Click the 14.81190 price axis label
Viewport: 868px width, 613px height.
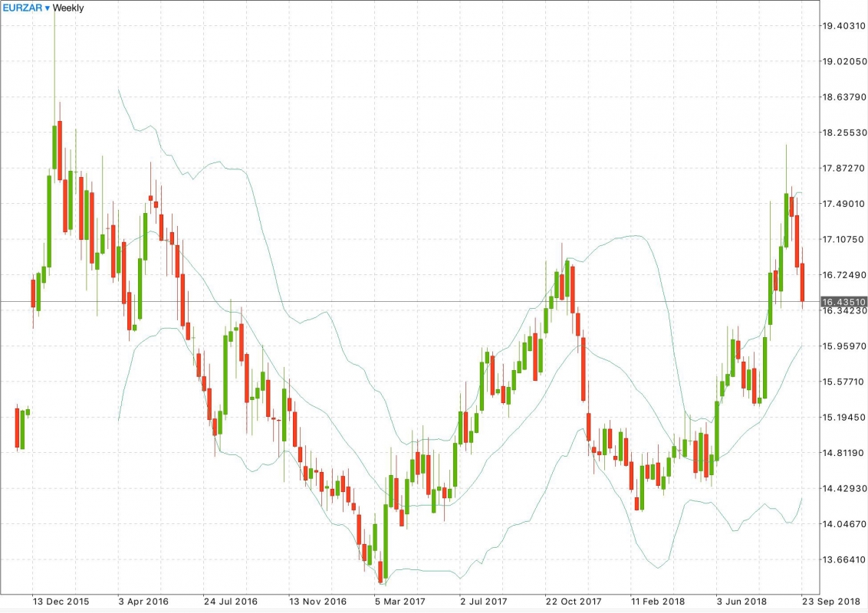[843, 453]
